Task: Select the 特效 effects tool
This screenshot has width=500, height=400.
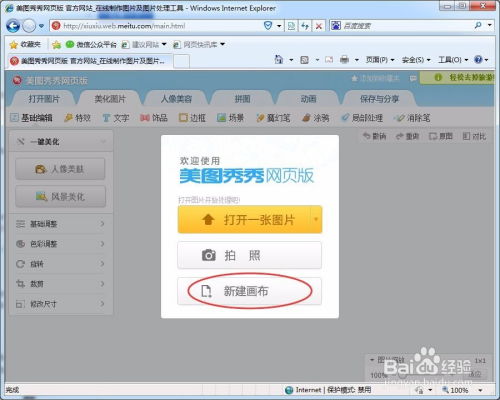Action: point(77,118)
